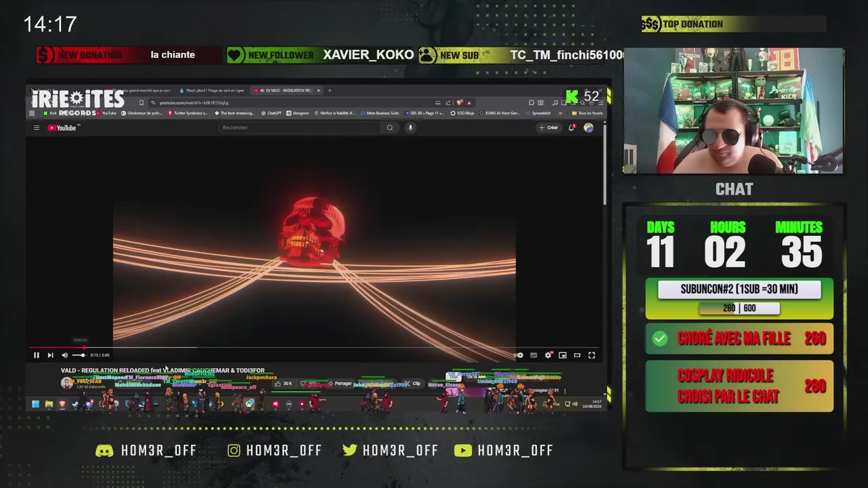Click video title VALD - REGULATION RELOADED
Screen dimensions: 868x488
pyautogui.click(x=163, y=371)
